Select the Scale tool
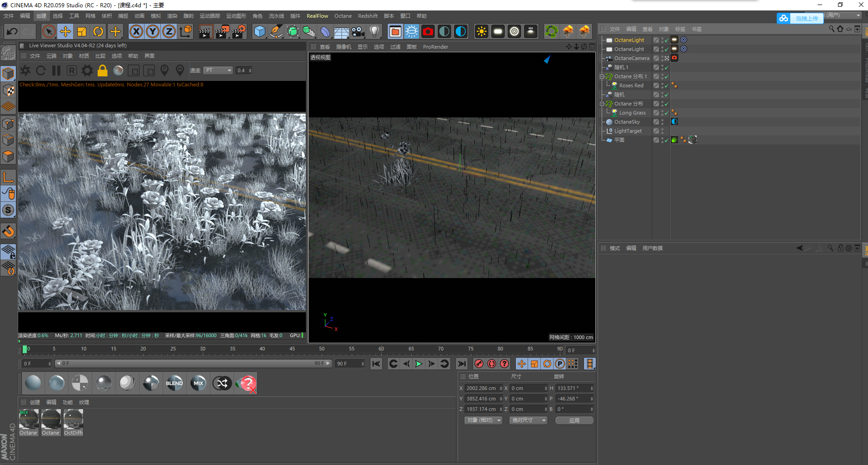Viewport: 868px width, 465px height. (x=82, y=31)
